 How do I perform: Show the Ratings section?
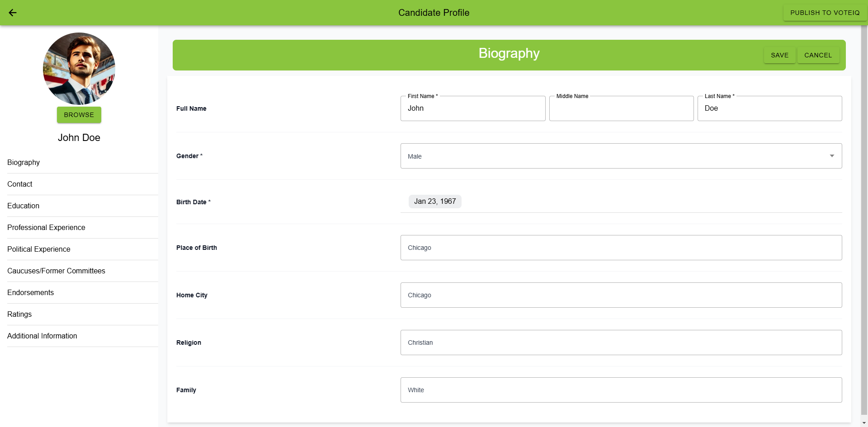point(19,314)
